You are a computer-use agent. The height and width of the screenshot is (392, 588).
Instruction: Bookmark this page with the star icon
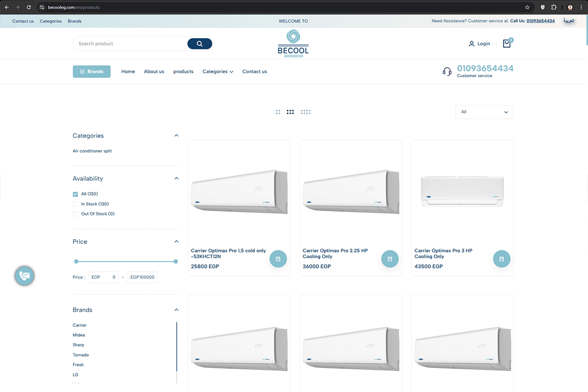coord(527,7)
